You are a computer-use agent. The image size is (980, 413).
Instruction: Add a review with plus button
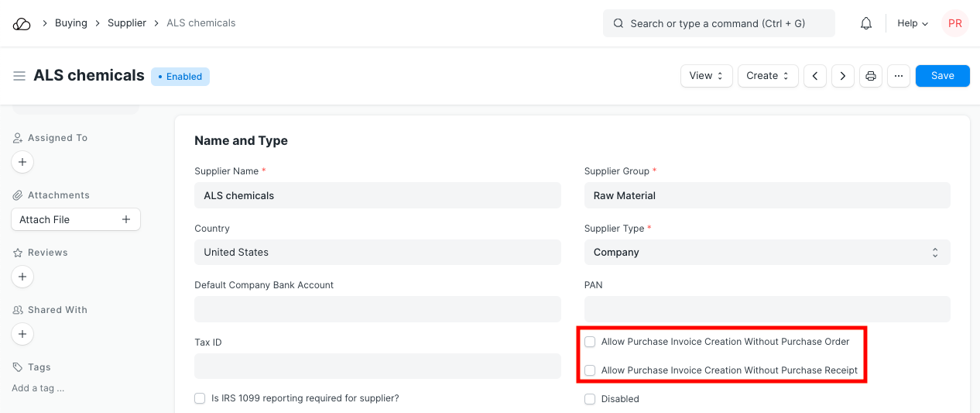click(x=22, y=277)
